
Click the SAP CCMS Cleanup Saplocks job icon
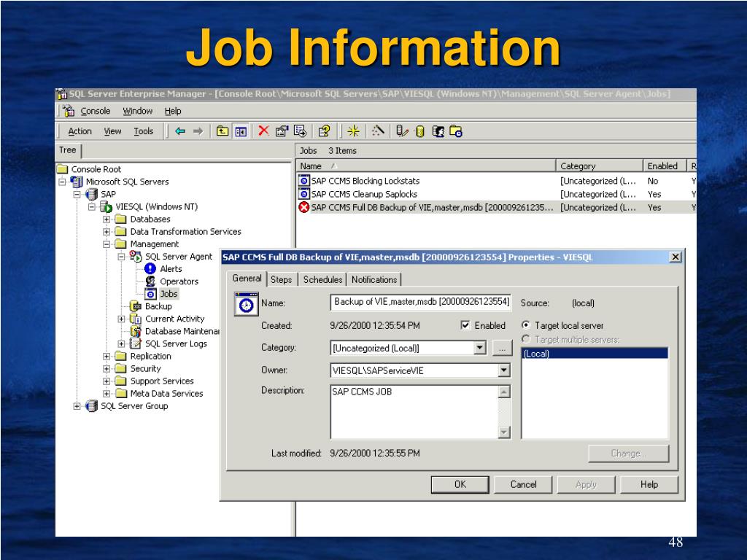pyautogui.click(x=303, y=194)
